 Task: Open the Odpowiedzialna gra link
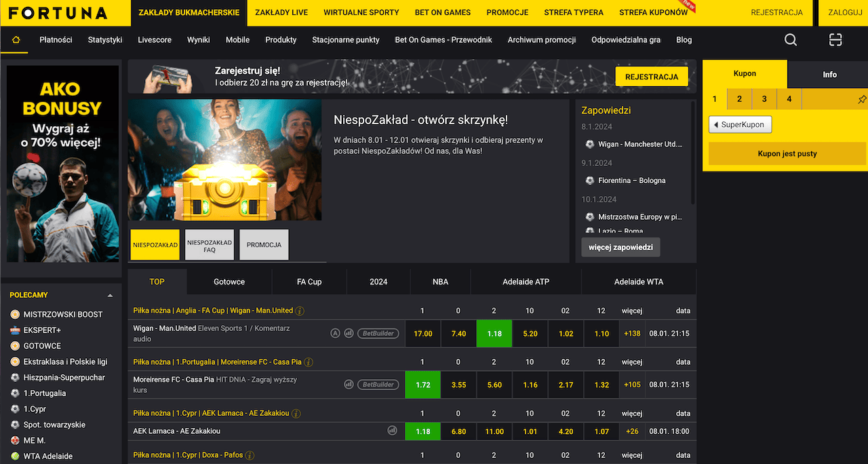pyautogui.click(x=626, y=40)
